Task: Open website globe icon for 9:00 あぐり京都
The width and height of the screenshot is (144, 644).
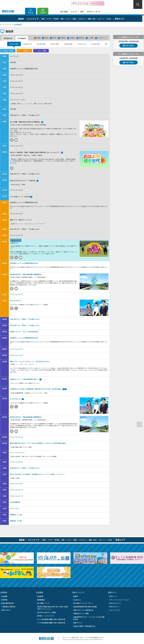Action: click(x=12, y=140)
